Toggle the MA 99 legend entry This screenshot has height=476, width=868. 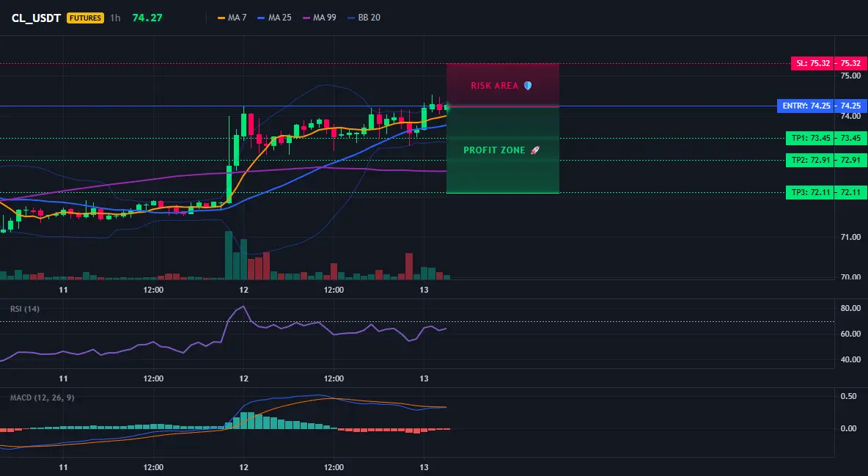pyautogui.click(x=320, y=18)
